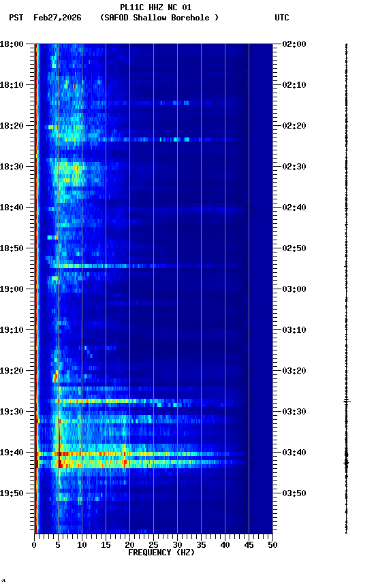Click the UTC timezone label

(282, 18)
